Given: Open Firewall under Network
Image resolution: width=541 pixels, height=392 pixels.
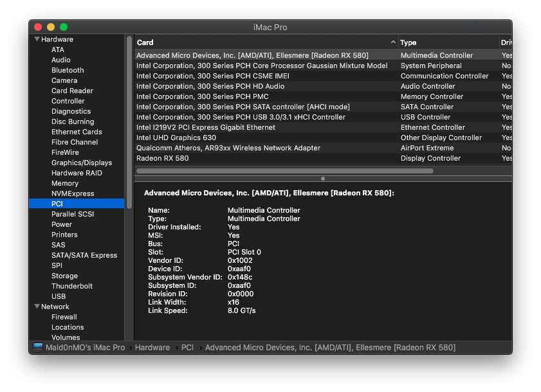Looking at the screenshot, I should pyautogui.click(x=64, y=317).
